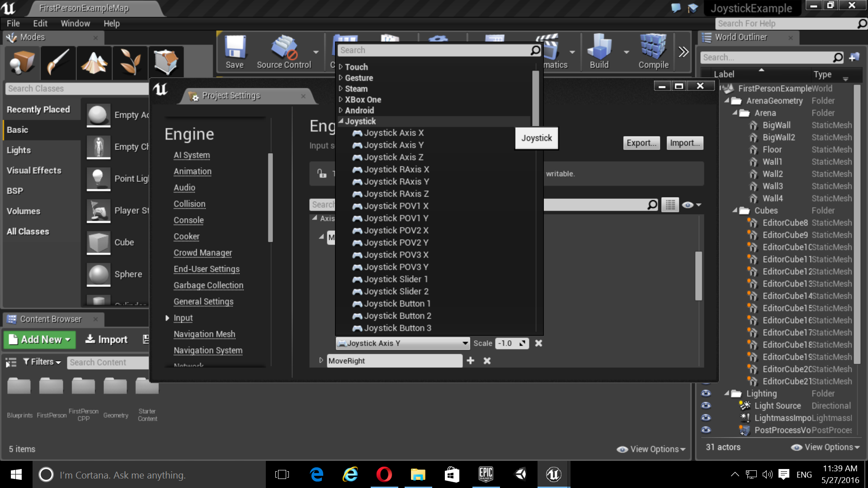The image size is (868, 488).
Task: Select the Landscape mode icon
Action: (94, 62)
